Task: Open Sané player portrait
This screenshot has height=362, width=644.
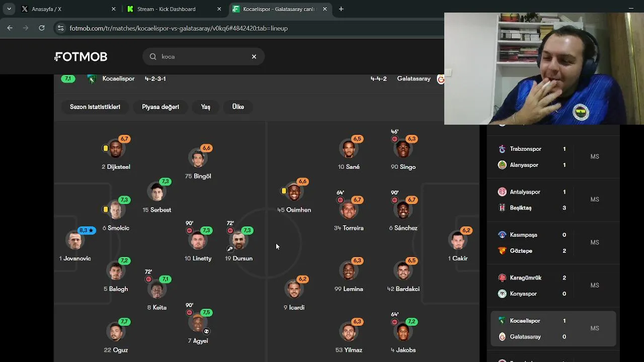Action: click(x=348, y=150)
